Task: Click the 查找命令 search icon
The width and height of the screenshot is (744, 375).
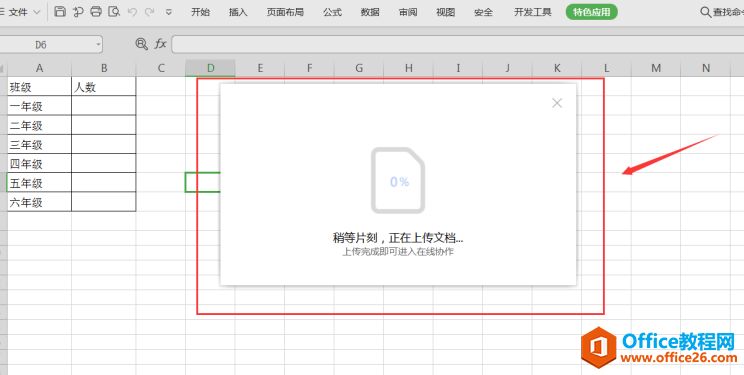Action: click(x=706, y=12)
